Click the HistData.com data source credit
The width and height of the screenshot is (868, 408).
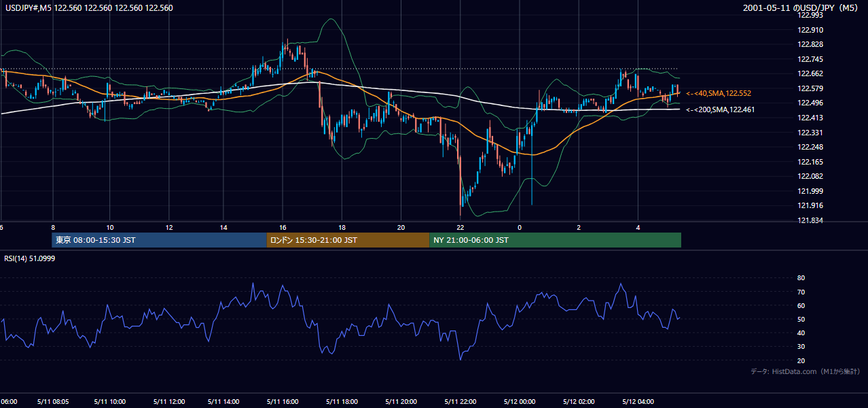806,372
